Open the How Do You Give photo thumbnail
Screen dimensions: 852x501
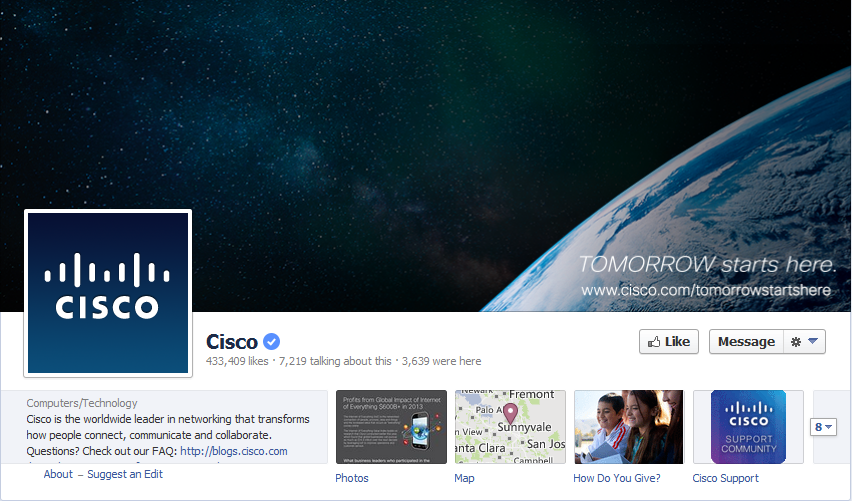[x=629, y=427]
